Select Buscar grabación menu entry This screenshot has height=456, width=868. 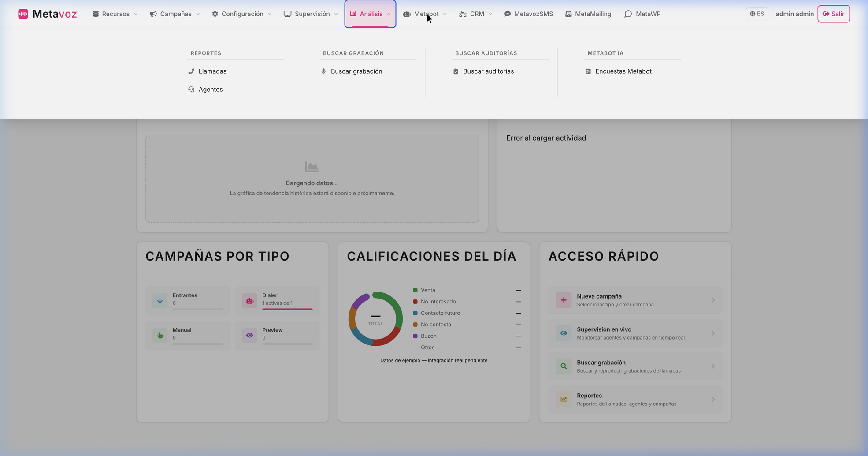point(356,71)
